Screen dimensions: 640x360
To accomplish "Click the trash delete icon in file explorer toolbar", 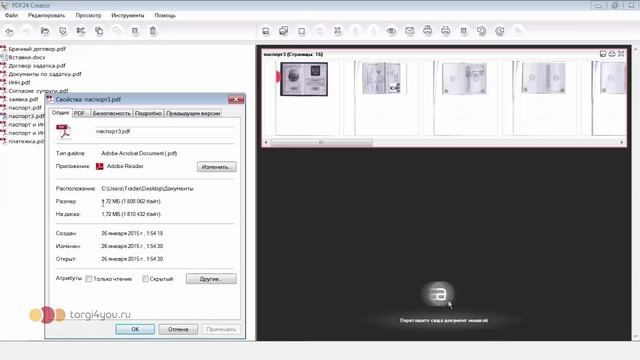I will pos(153,31).
